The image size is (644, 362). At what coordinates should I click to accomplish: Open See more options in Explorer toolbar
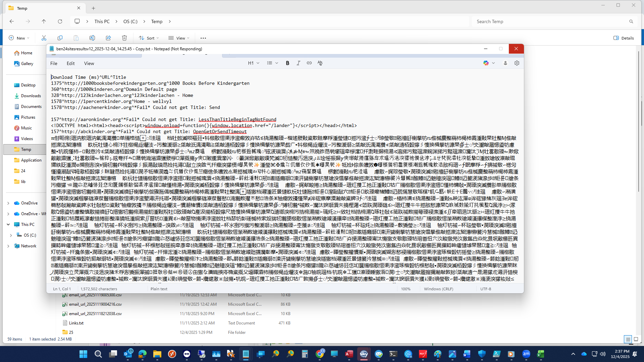point(203,38)
